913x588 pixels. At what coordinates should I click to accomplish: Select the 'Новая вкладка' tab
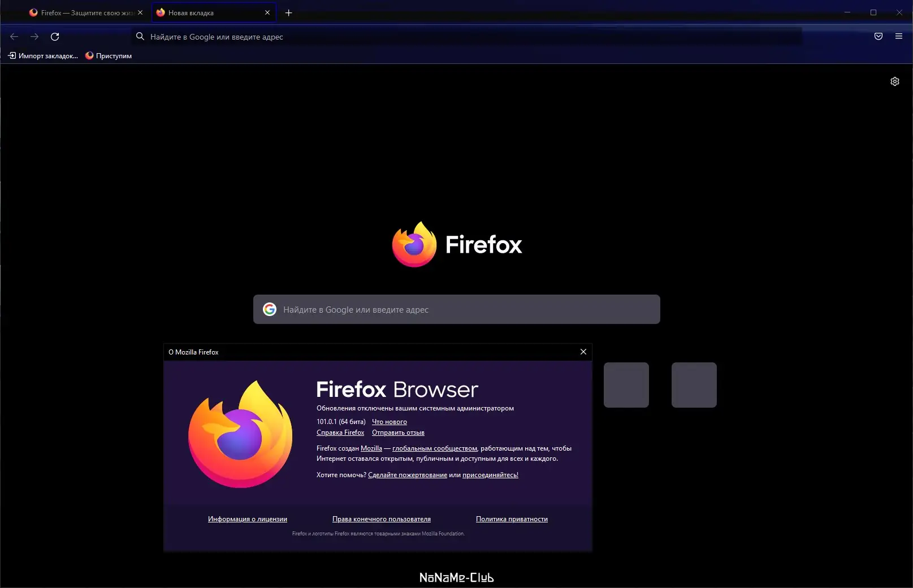point(214,12)
